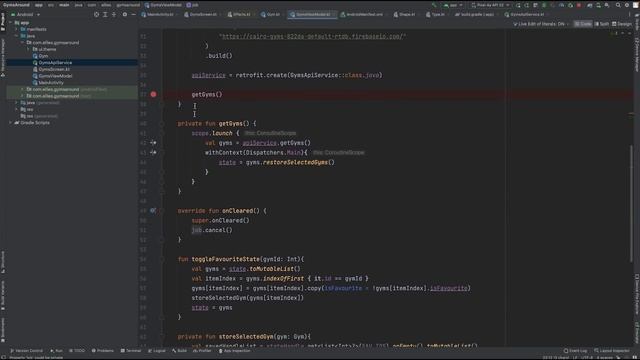Open the Problems tool window
This screenshot has height=360, width=640.
(x=102, y=351)
